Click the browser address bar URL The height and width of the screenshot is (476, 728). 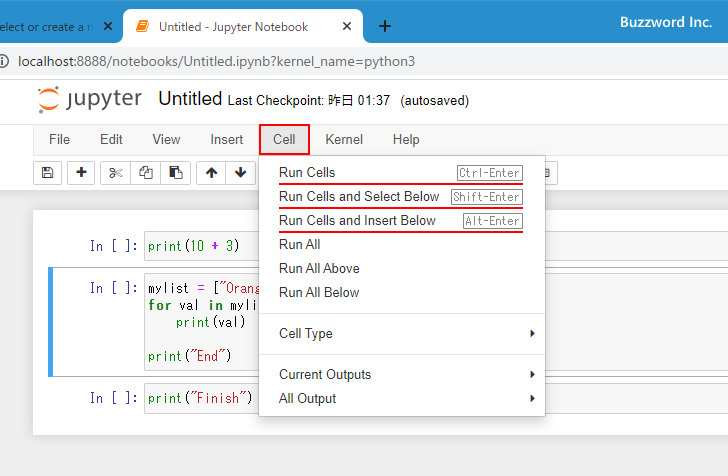(x=216, y=61)
